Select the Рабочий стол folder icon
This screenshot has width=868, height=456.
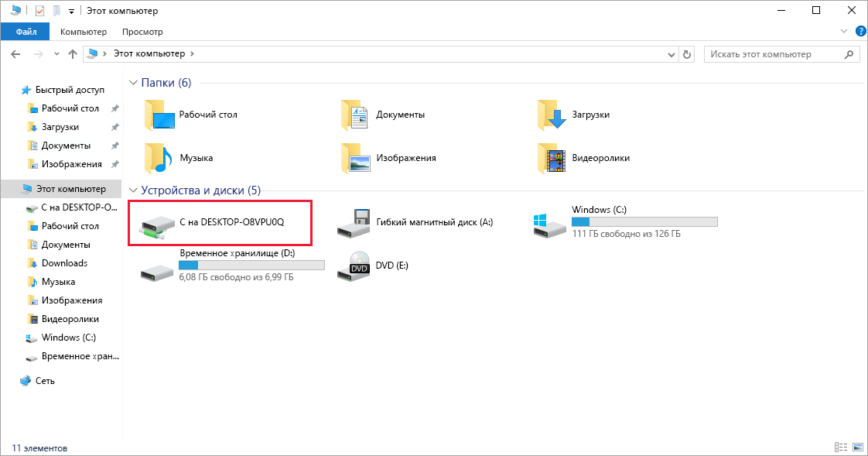[159, 115]
